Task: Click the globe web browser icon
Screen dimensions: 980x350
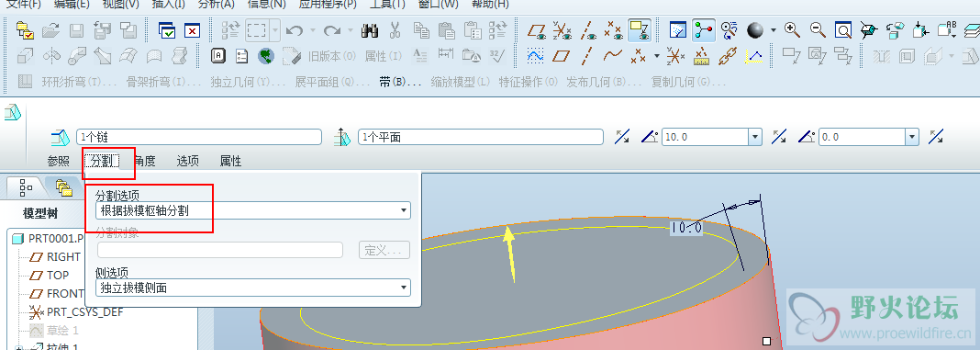Action: click(265, 56)
